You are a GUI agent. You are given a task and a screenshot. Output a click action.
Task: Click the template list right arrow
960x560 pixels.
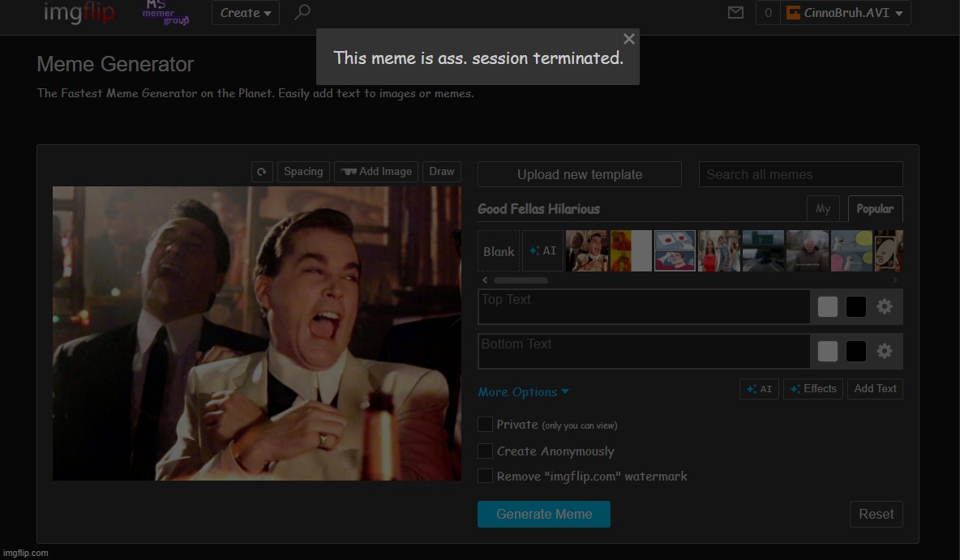[x=895, y=280]
